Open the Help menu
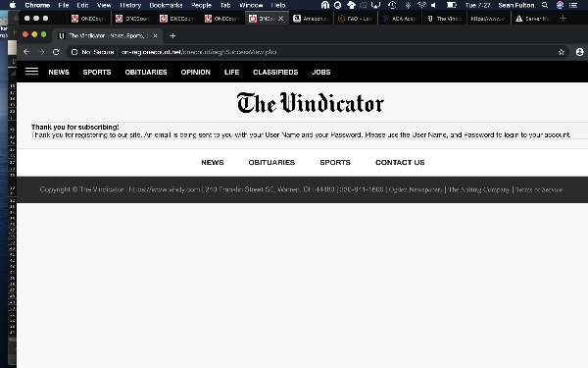Image resolution: width=588 pixels, height=368 pixels. tap(278, 5)
